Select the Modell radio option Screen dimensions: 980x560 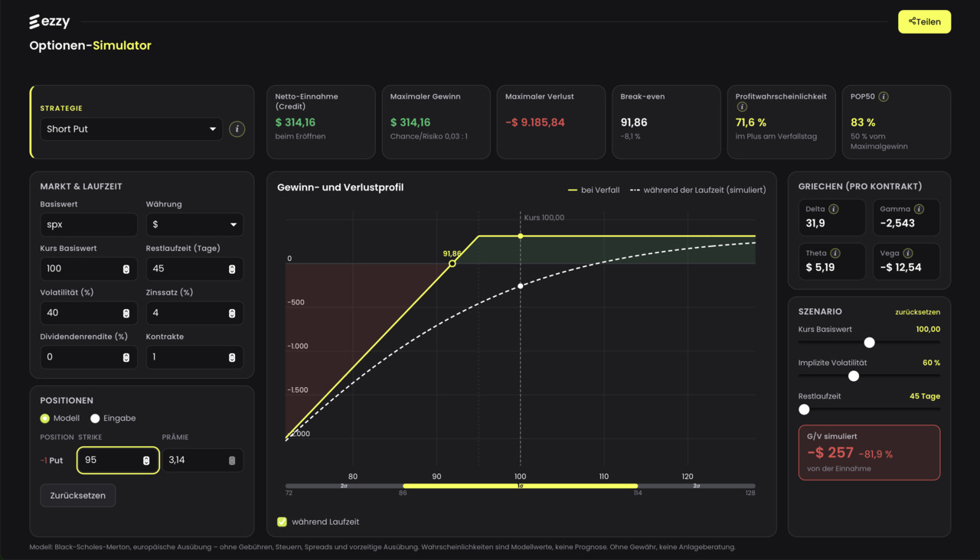pos(45,418)
